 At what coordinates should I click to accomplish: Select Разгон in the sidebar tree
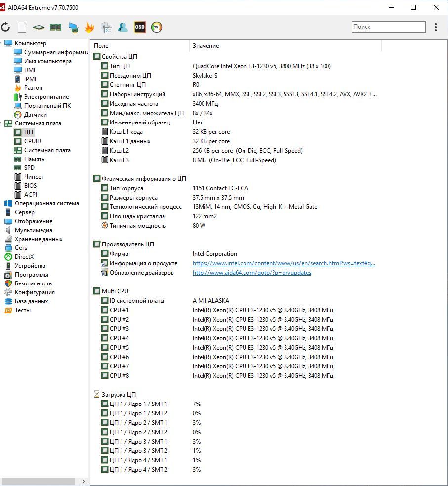33,88
